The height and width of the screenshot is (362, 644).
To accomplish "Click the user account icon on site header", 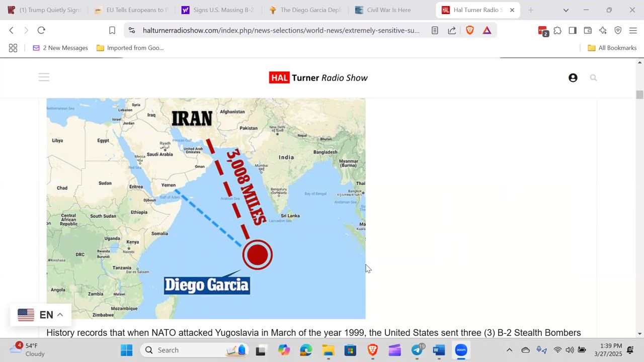I will click(573, 77).
